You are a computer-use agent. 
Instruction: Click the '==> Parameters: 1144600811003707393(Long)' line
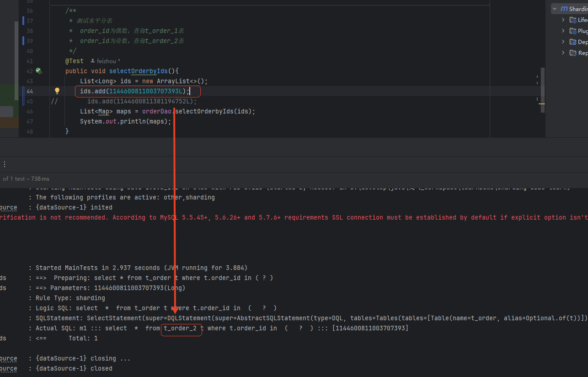tap(111, 288)
